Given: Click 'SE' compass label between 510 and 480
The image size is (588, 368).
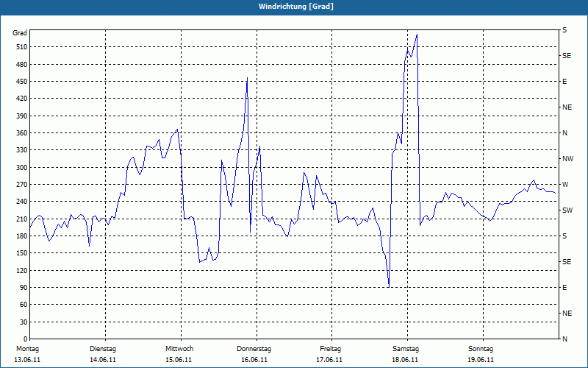Looking at the screenshot, I should 567,56.
